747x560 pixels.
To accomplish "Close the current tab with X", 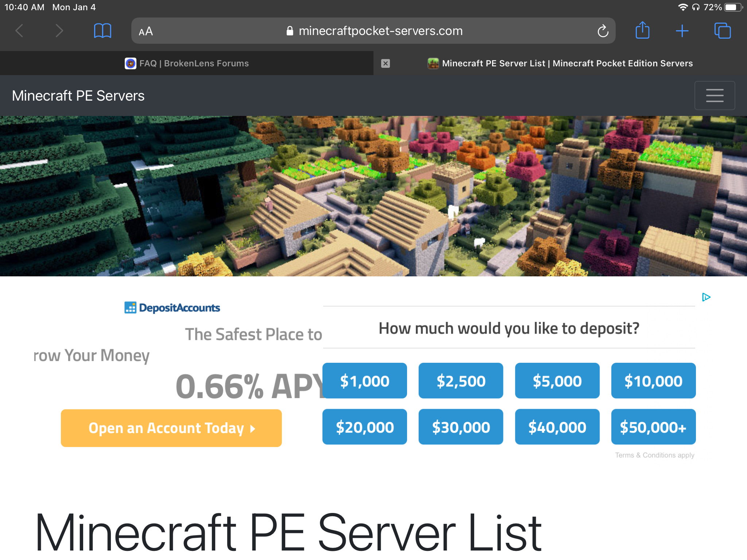I will point(386,63).
